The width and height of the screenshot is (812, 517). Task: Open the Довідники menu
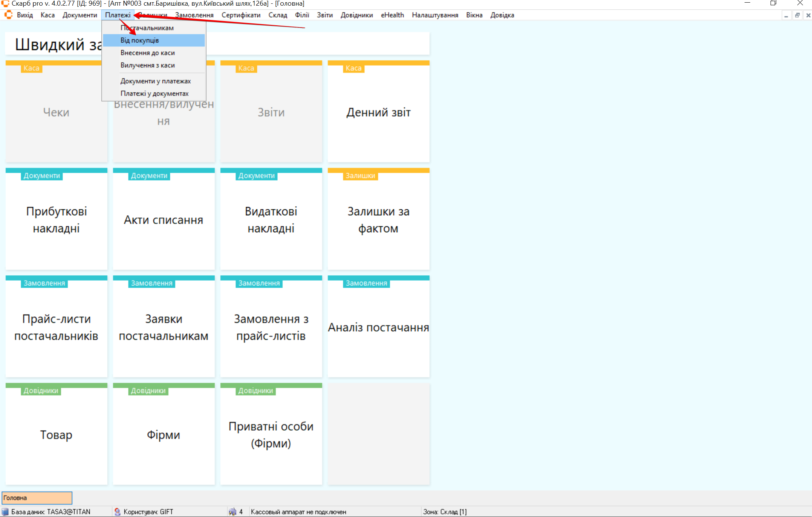coord(356,15)
